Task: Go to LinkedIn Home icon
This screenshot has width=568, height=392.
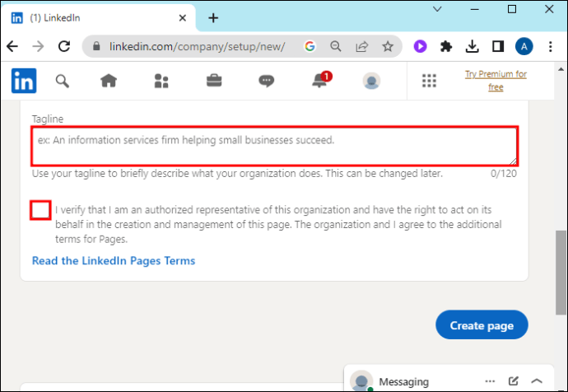Action: pos(109,81)
